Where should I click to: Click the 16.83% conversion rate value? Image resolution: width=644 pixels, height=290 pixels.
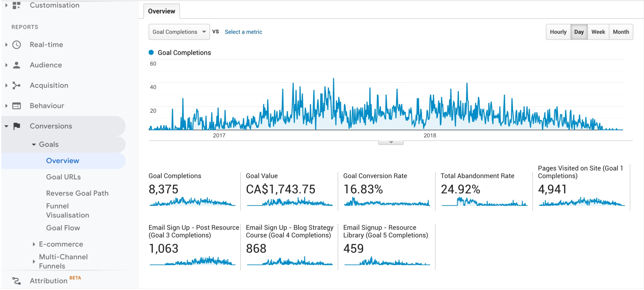363,189
